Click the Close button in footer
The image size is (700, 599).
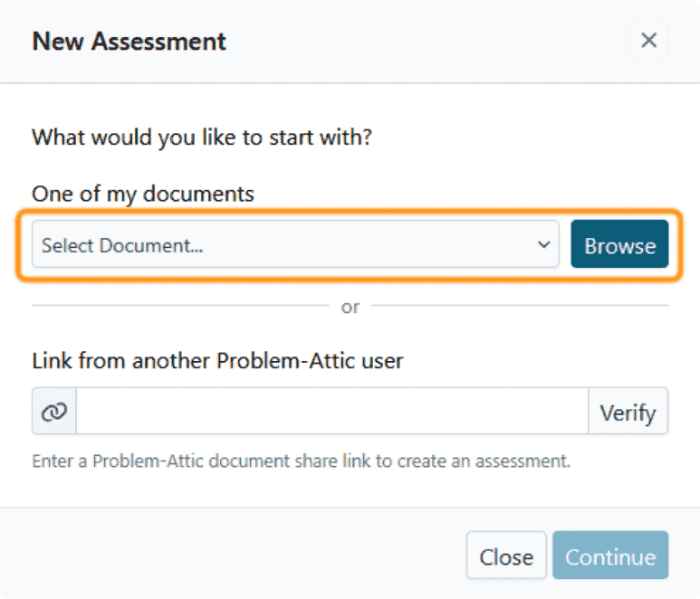tap(506, 556)
